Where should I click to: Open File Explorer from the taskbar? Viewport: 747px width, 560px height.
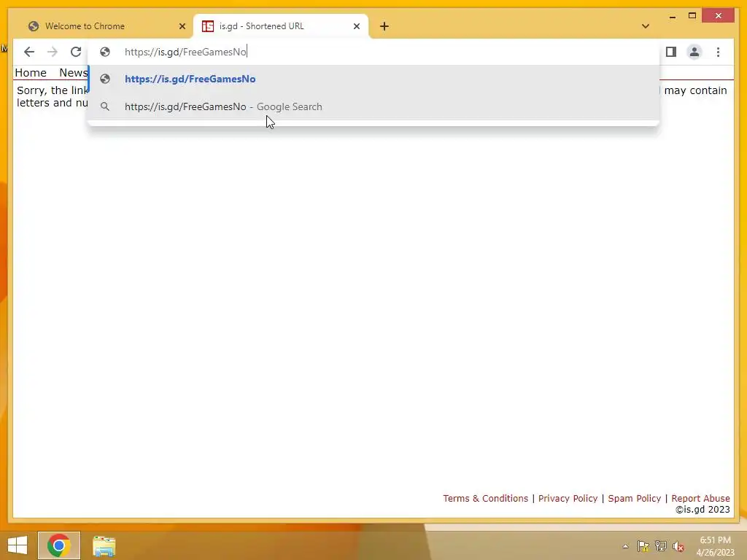coord(104,545)
